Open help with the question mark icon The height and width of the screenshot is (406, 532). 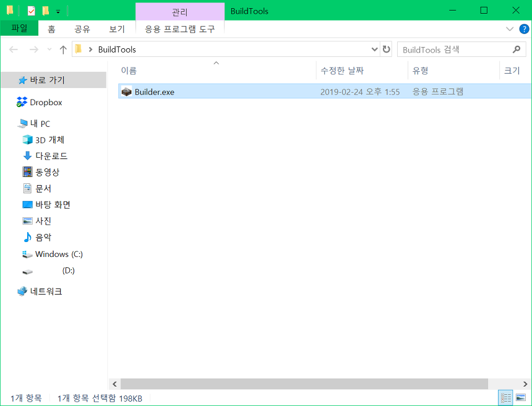point(524,29)
